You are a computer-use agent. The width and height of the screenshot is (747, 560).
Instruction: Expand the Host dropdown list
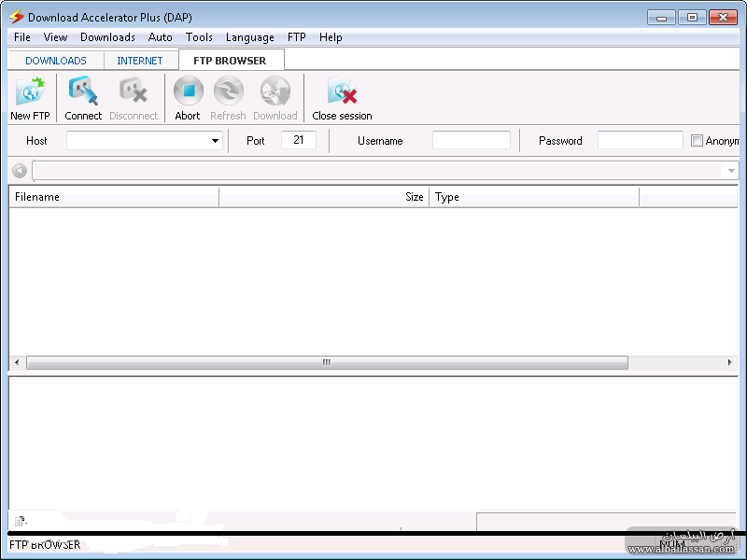[215, 141]
